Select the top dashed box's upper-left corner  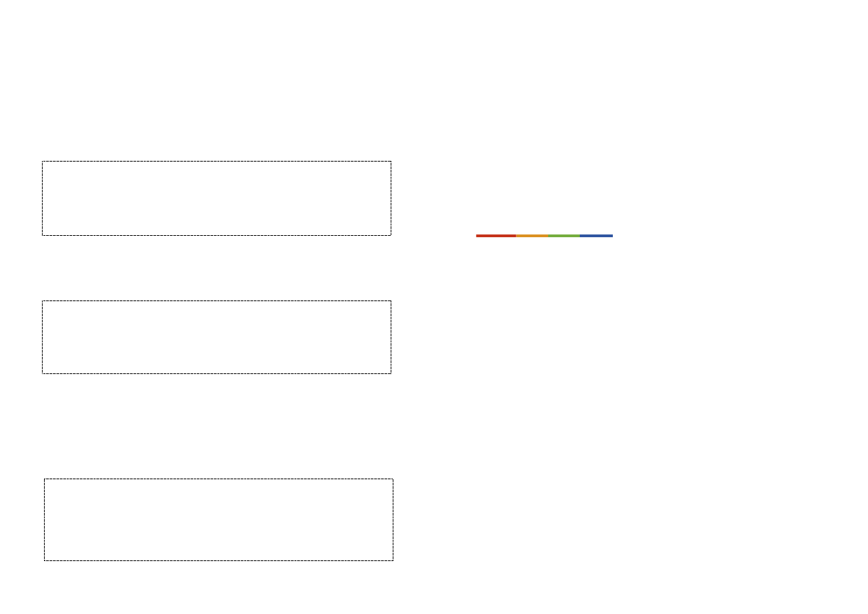coord(43,162)
